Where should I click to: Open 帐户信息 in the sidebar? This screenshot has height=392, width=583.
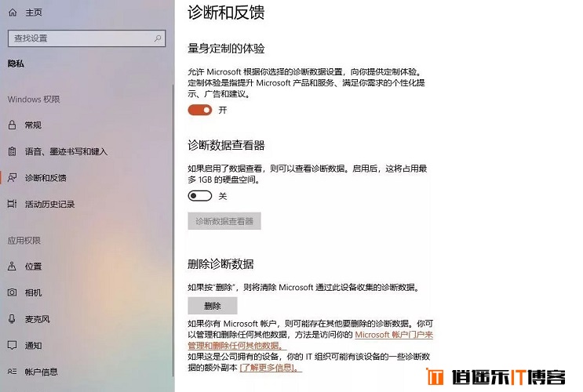tap(41, 372)
